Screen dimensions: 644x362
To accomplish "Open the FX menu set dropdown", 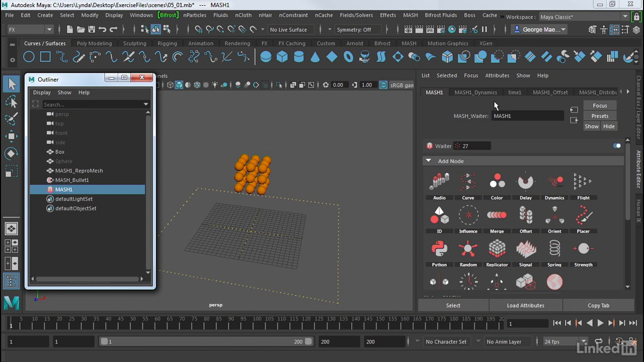I will tap(30, 30).
